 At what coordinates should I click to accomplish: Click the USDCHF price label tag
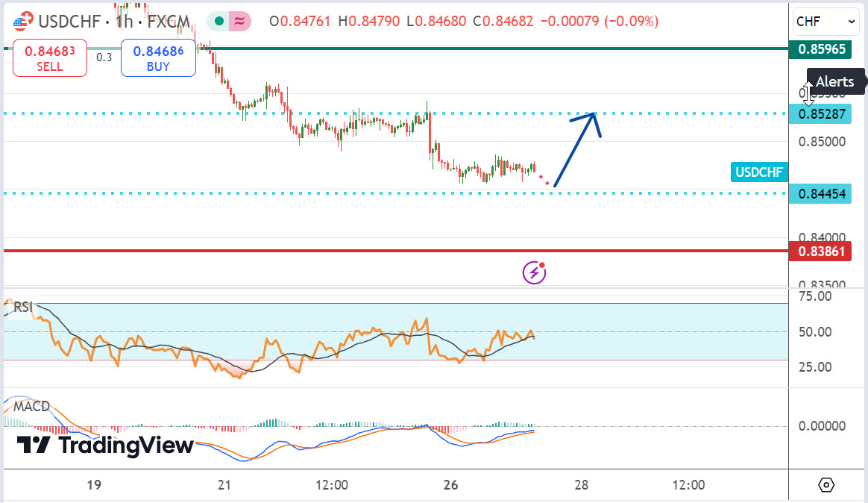coord(758,172)
